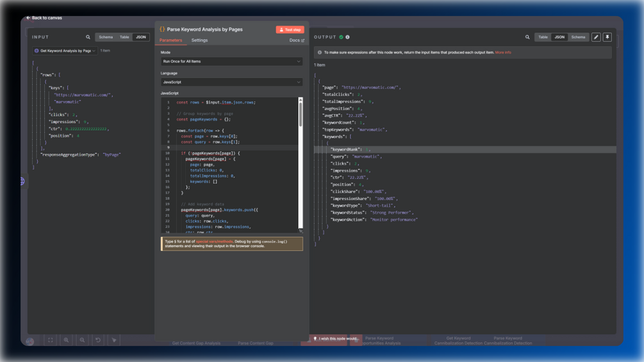Click inside the JavaScript code editor
This screenshot has height=362, width=644.
pos(230,165)
